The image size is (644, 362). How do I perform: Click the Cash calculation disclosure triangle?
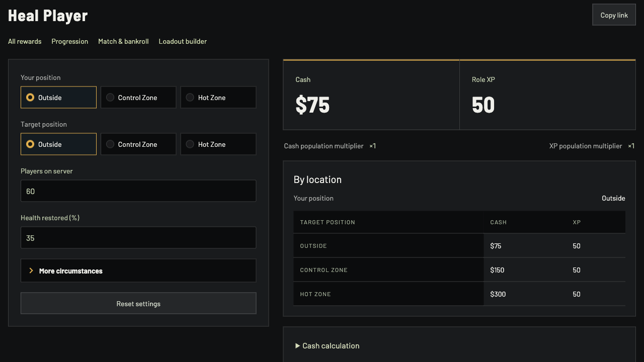[x=297, y=346]
